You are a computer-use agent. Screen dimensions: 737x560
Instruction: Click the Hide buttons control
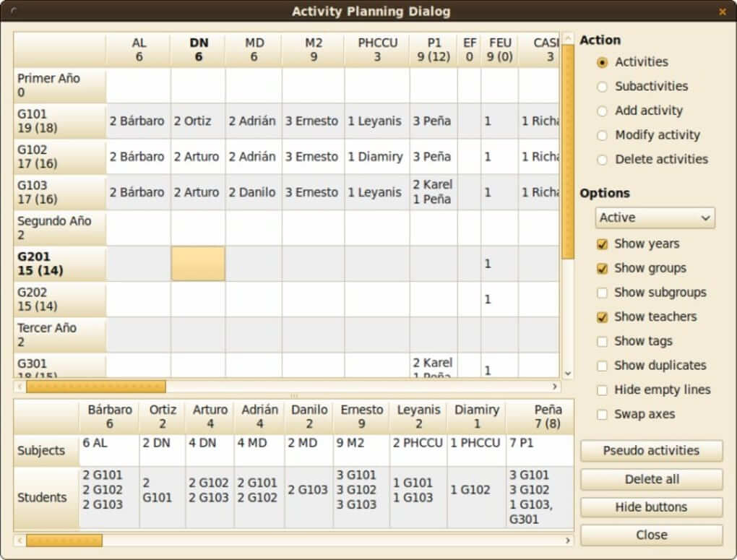(x=651, y=507)
